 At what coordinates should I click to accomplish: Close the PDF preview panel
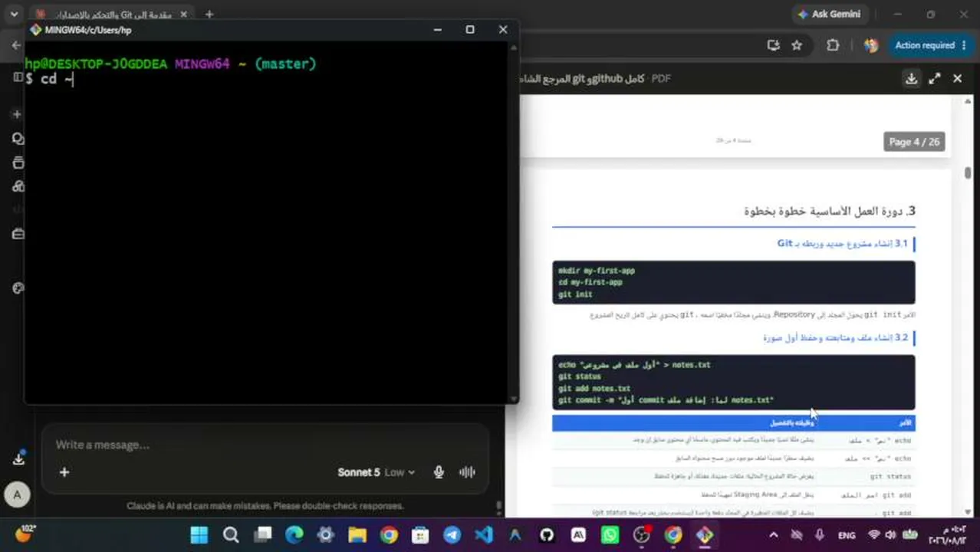pos(957,78)
